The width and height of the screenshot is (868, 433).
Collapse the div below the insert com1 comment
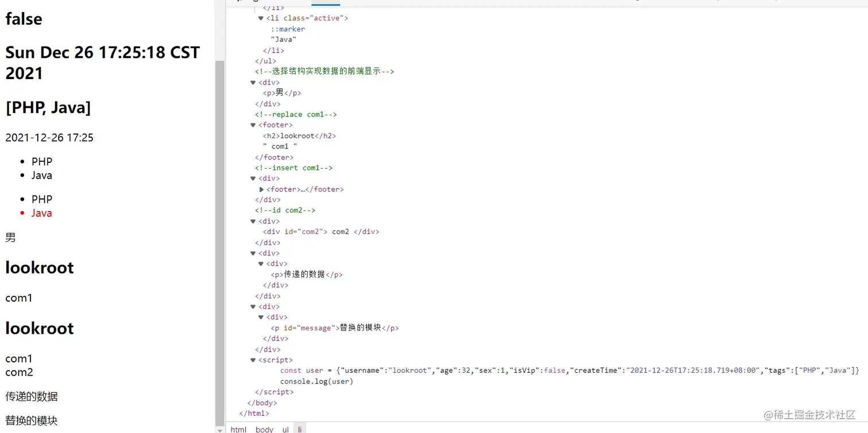253,178
